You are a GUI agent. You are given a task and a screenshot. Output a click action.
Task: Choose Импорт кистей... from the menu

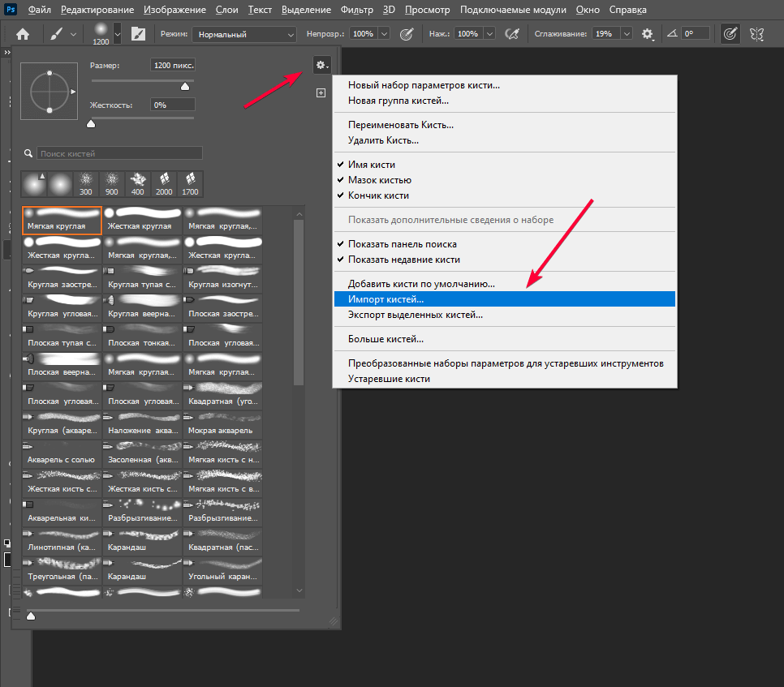pos(505,298)
